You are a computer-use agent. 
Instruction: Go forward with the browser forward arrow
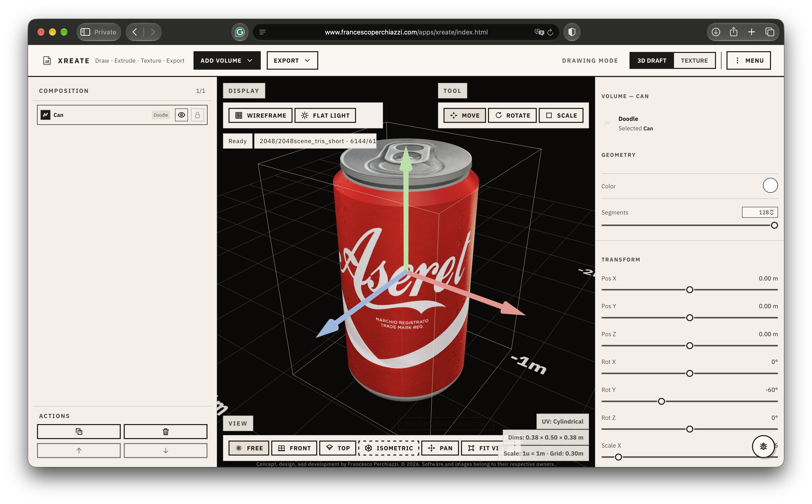click(152, 32)
